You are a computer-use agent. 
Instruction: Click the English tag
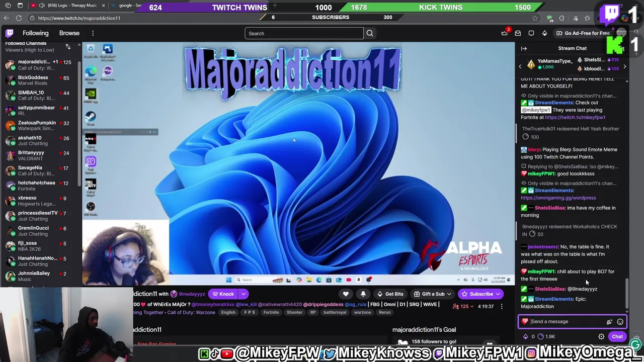[x=228, y=312]
